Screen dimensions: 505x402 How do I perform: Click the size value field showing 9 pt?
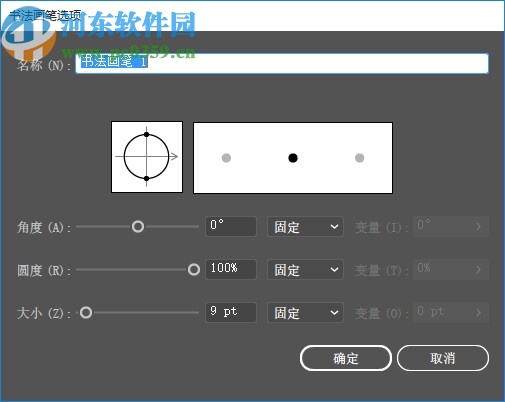point(231,312)
